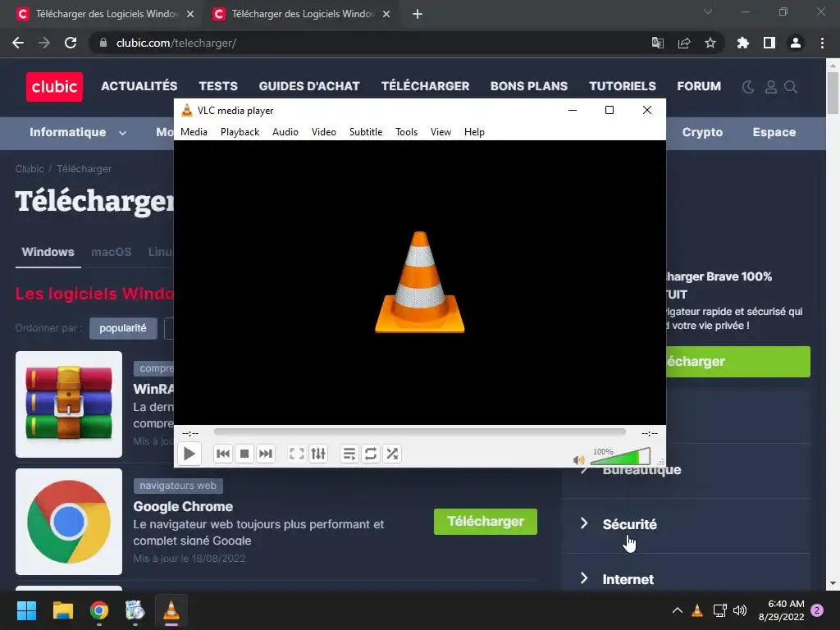Viewport: 840px width, 630px height.
Task: Open Chrome three-dot menu
Action: 822,43
